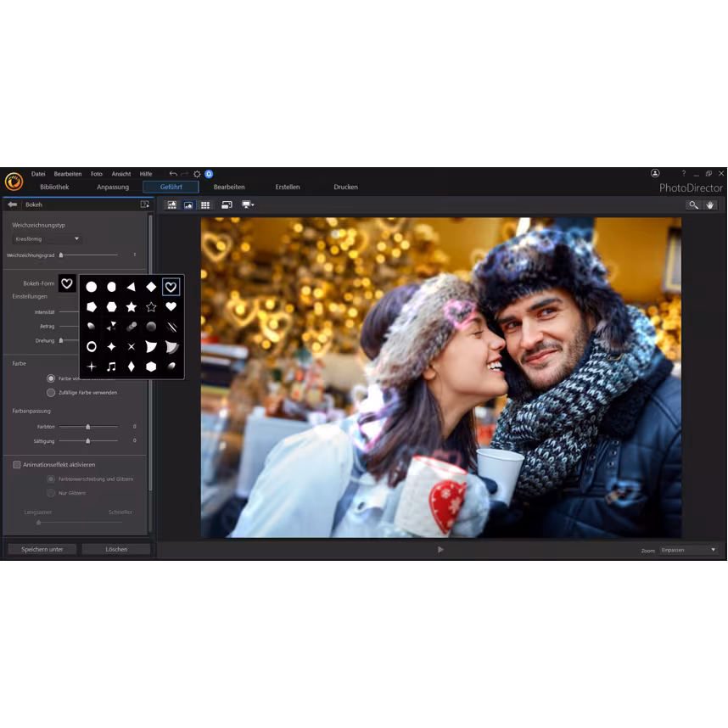
Task: Select the circle bokeh shape
Action: point(91,287)
